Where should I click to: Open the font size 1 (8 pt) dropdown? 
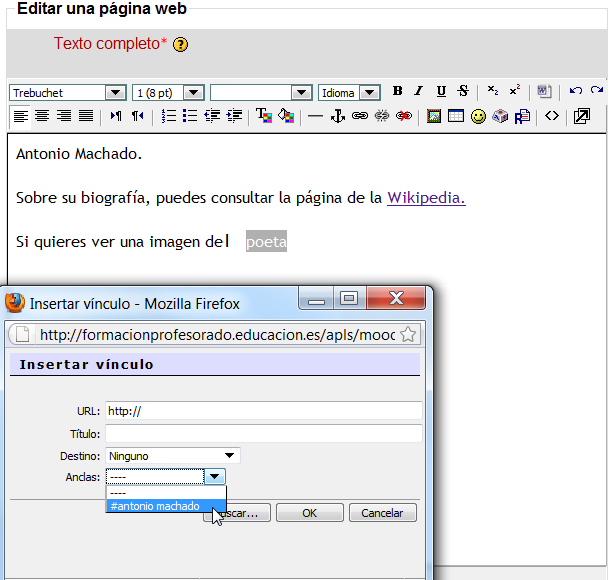[168, 92]
